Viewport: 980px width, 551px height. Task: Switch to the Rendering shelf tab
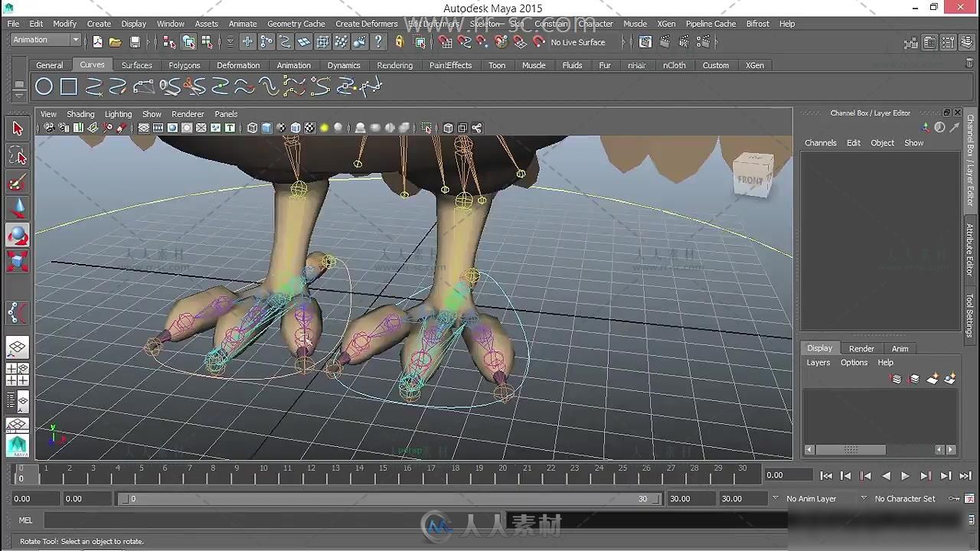click(x=394, y=65)
